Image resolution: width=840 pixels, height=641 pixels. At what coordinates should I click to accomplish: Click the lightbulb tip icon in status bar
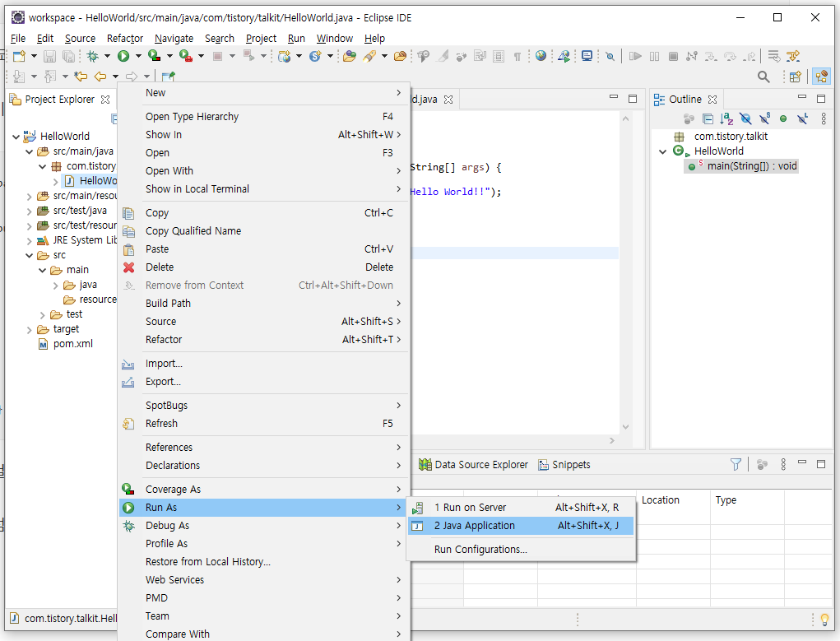[x=824, y=620]
